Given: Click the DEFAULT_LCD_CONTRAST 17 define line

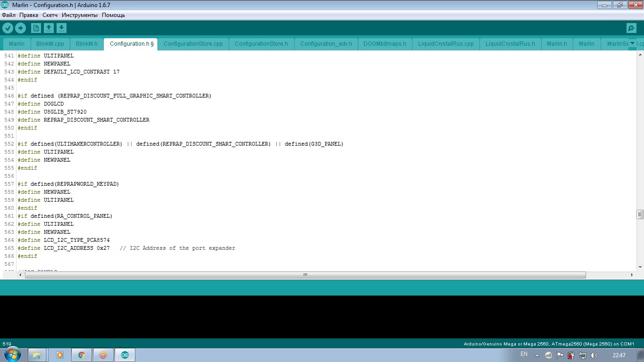Looking at the screenshot, I should coord(68,72).
